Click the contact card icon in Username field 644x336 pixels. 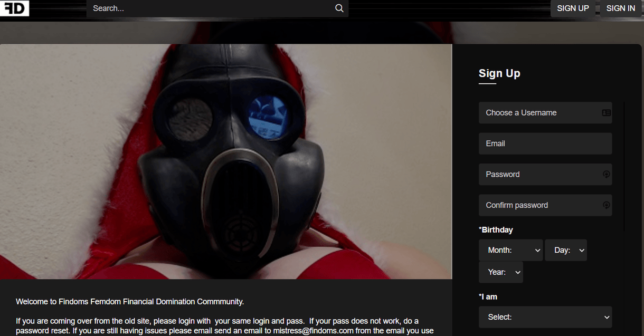pyautogui.click(x=606, y=113)
